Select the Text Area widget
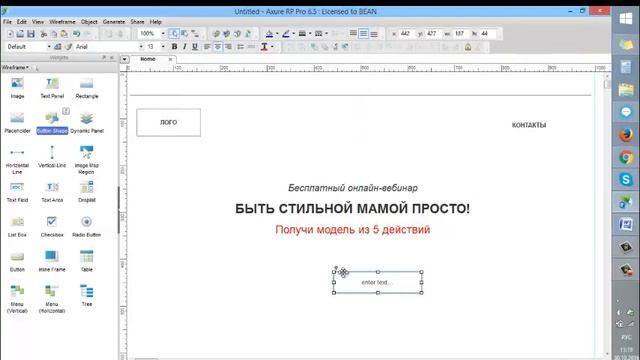640x360 pixels. pos(52,192)
